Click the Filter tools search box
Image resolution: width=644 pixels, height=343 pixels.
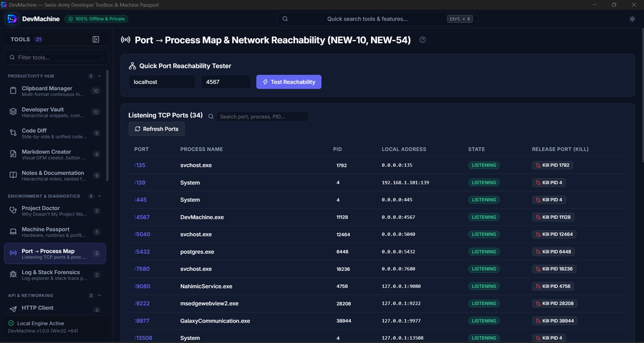[56, 57]
